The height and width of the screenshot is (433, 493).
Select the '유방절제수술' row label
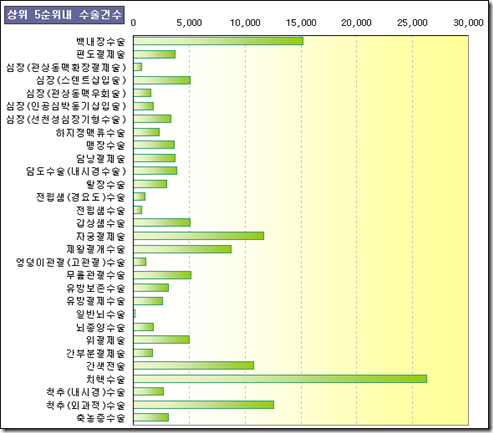[x=95, y=301]
